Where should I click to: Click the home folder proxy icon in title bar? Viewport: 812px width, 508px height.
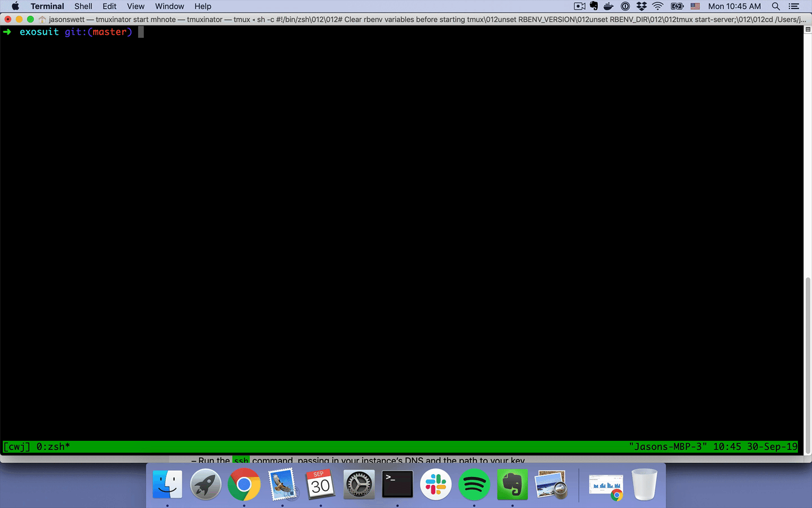[x=42, y=19]
